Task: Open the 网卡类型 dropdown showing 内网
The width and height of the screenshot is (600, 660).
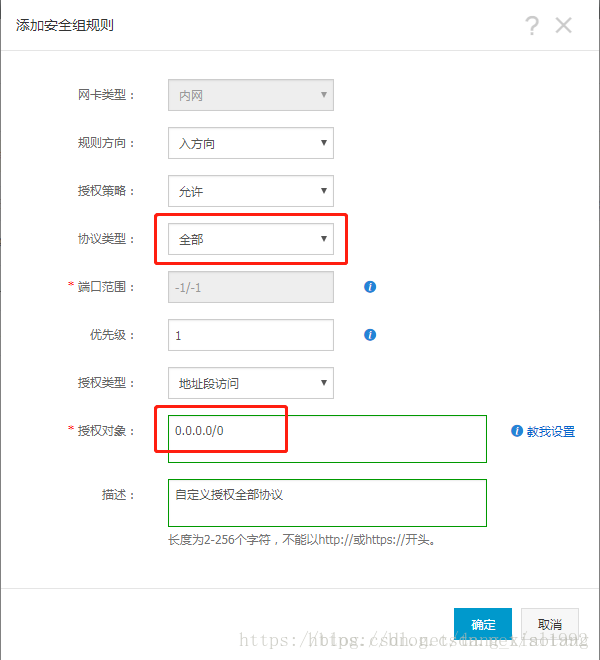Action: (x=251, y=95)
